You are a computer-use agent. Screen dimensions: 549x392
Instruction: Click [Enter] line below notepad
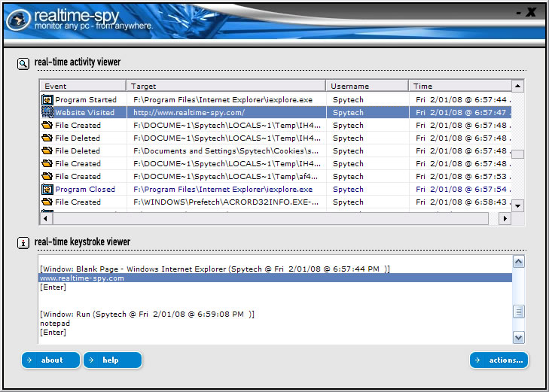[x=53, y=333]
